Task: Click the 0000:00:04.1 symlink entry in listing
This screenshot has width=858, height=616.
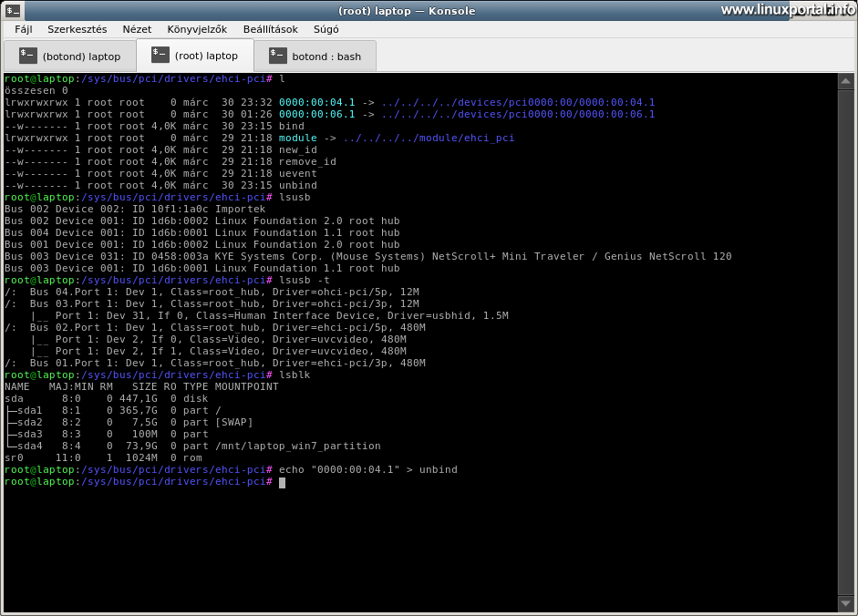Action: pos(316,103)
